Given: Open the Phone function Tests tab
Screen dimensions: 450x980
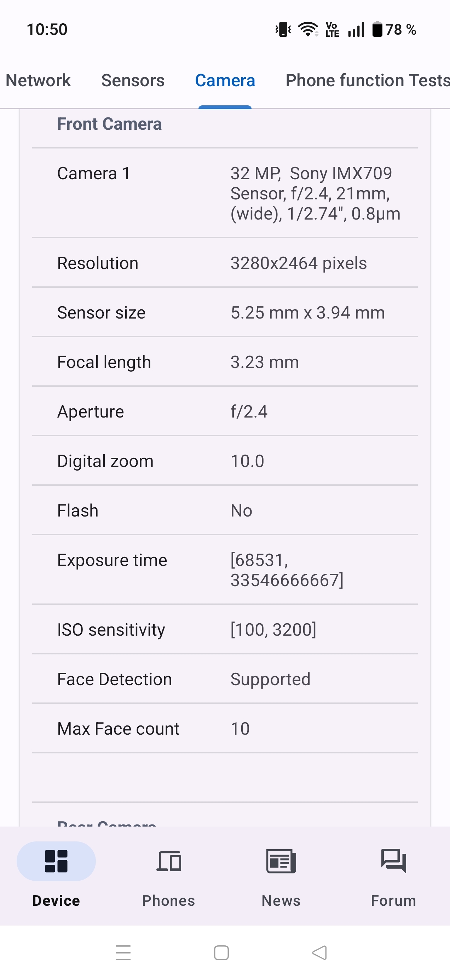Looking at the screenshot, I should pos(367,80).
